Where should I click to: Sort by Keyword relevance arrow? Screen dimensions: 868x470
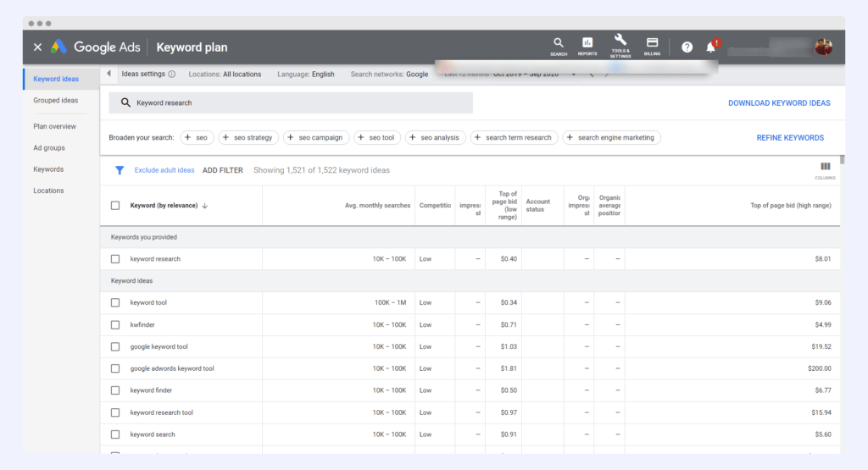click(205, 206)
